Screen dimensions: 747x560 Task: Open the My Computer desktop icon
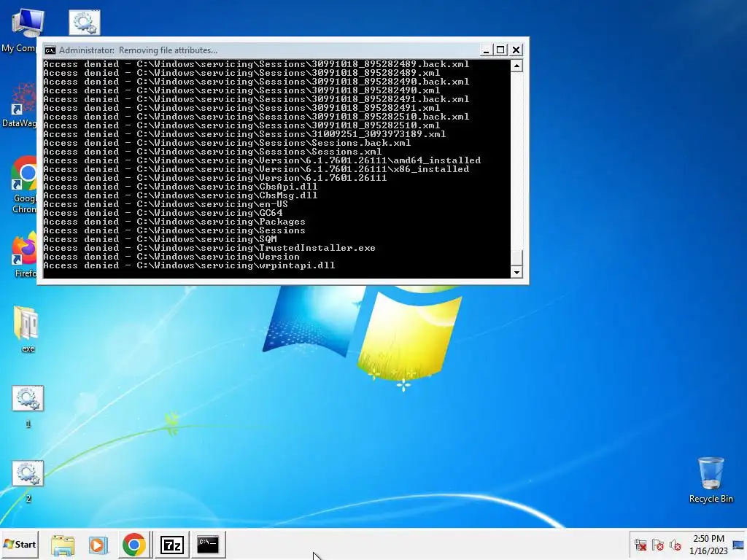[27, 24]
